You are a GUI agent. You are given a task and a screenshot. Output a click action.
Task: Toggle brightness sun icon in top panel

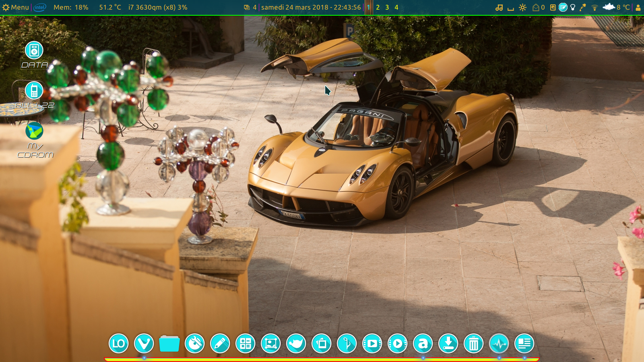(x=522, y=7)
